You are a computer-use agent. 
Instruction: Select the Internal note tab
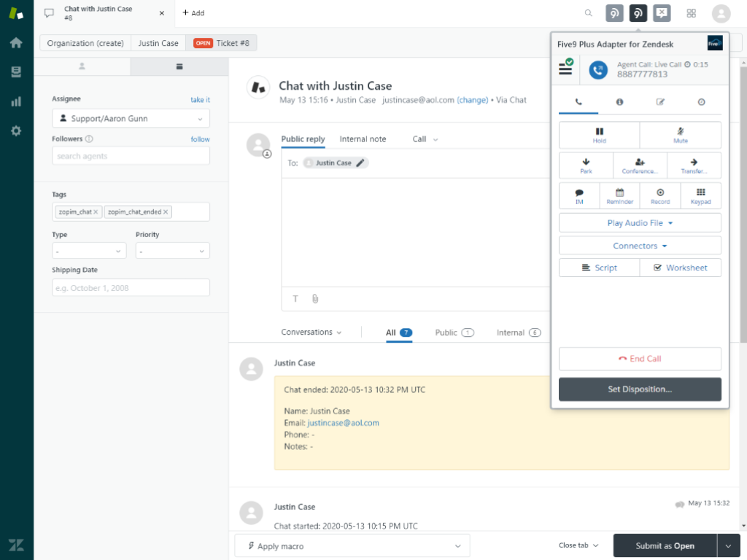pos(363,139)
